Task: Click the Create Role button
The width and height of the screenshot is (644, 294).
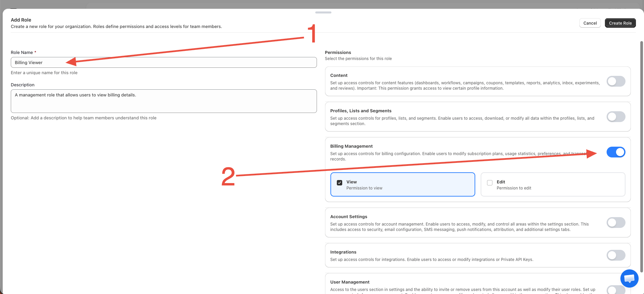Action: [620, 23]
